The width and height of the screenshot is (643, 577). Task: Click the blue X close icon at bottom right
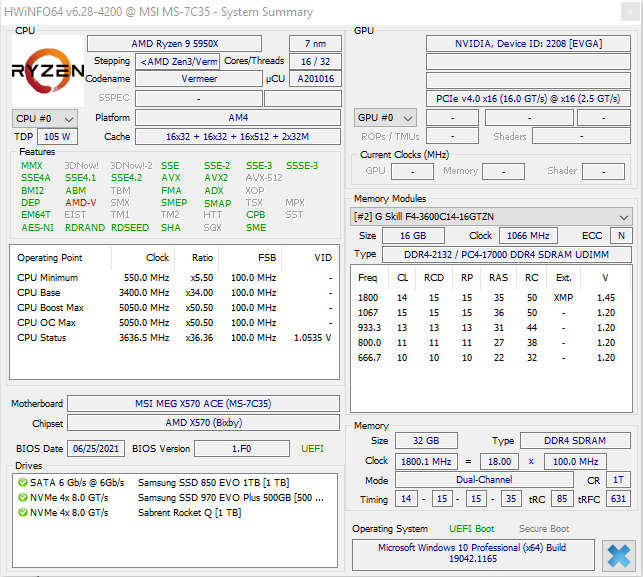618,556
